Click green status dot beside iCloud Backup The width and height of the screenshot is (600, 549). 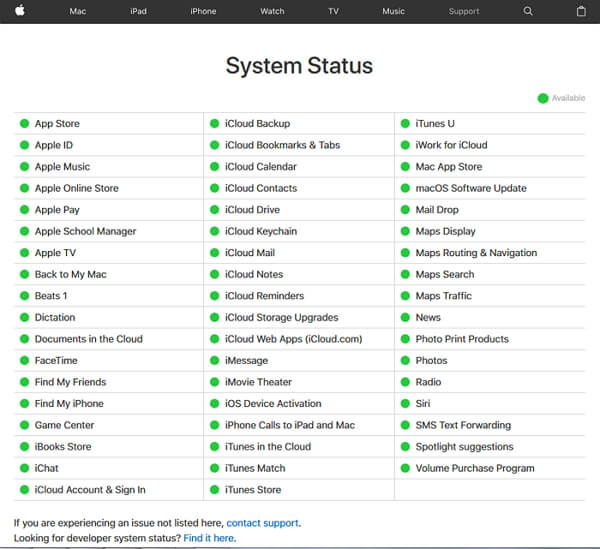point(215,124)
